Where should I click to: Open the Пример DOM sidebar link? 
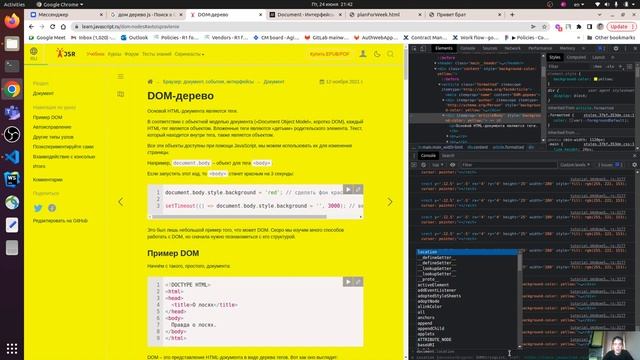pos(47,117)
